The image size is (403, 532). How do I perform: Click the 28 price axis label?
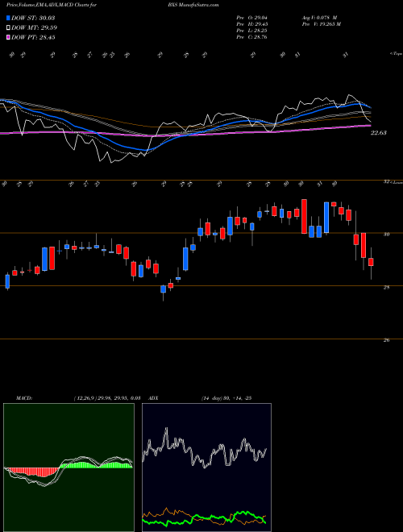(x=386, y=287)
